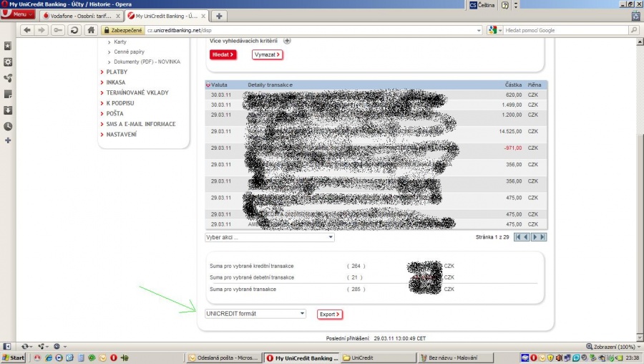Go to last page of results
Image resolution: width=644 pixels, height=364 pixels.
click(x=542, y=237)
